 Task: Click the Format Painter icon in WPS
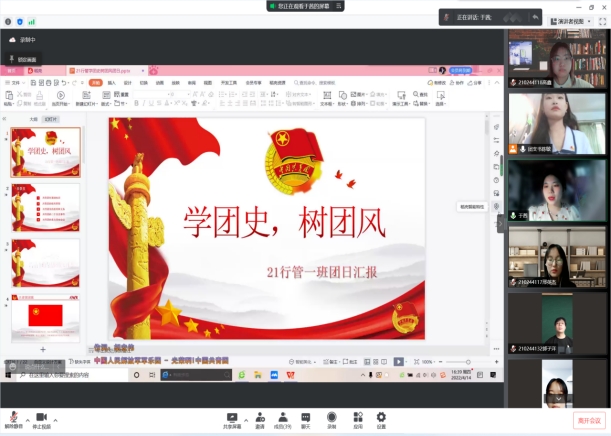(39, 95)
